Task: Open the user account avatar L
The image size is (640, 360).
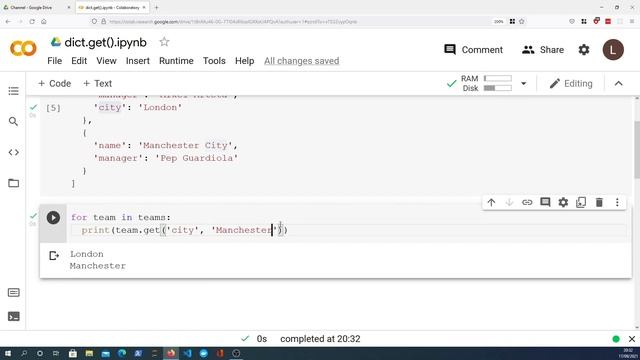Action: (613, 50)
